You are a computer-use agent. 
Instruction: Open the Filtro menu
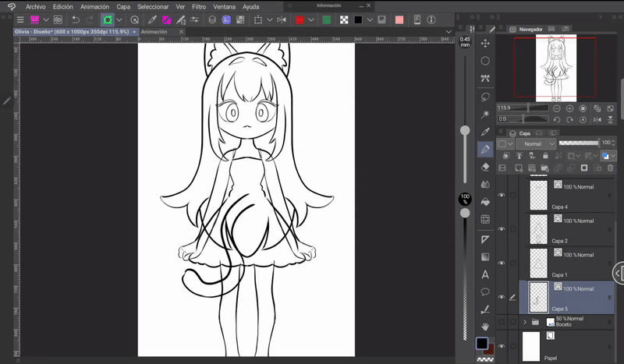[x=198, y=6]
